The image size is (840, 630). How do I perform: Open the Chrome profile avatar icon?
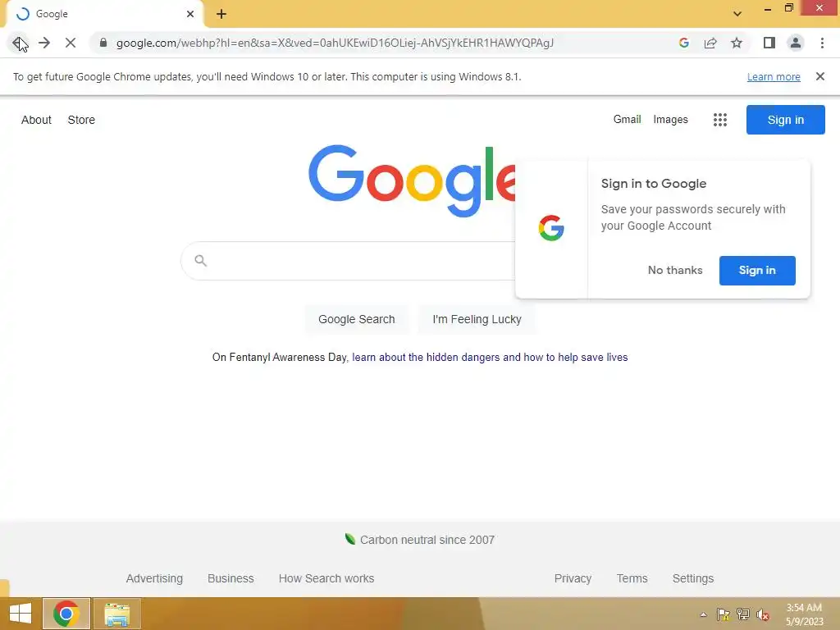(796, 43)
